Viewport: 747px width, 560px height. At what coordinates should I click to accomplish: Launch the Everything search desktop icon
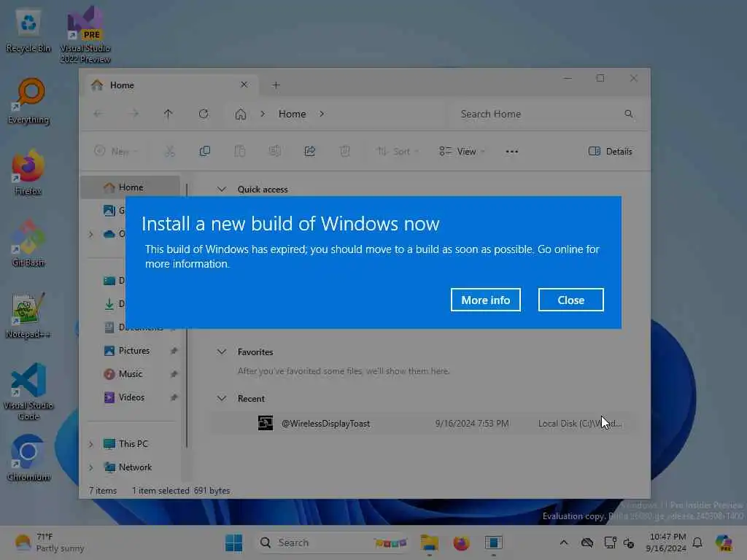(28, 101)
